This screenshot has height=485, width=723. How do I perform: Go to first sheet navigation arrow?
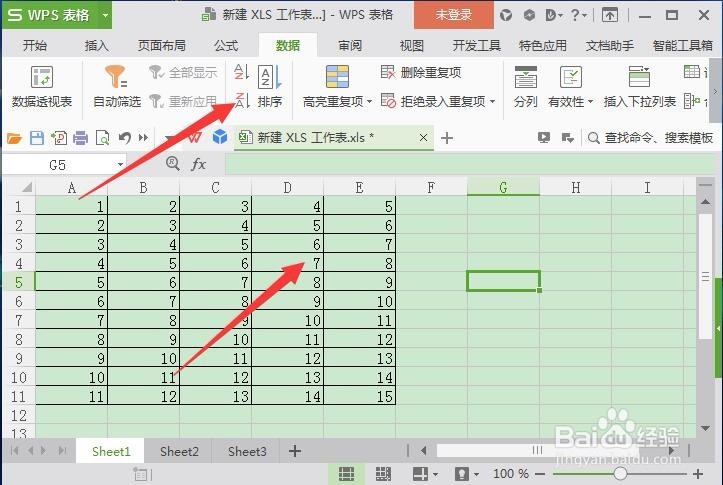[14, 450]
